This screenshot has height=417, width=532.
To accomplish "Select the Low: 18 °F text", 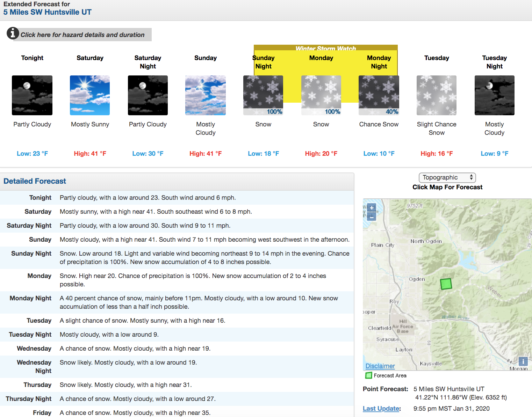I will click(x=263, y=154).
